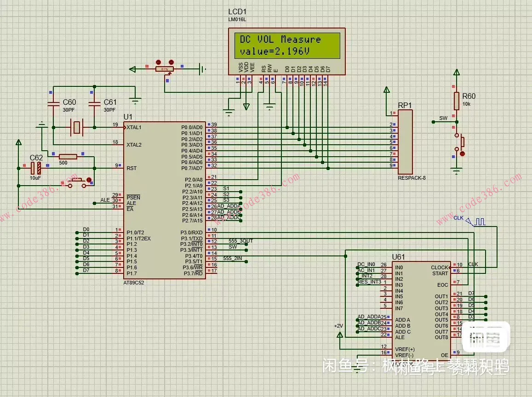Click the potentiometer's left red adjust button
The width and height of the screenshot is (532, 397).
[x=158, y=62]
